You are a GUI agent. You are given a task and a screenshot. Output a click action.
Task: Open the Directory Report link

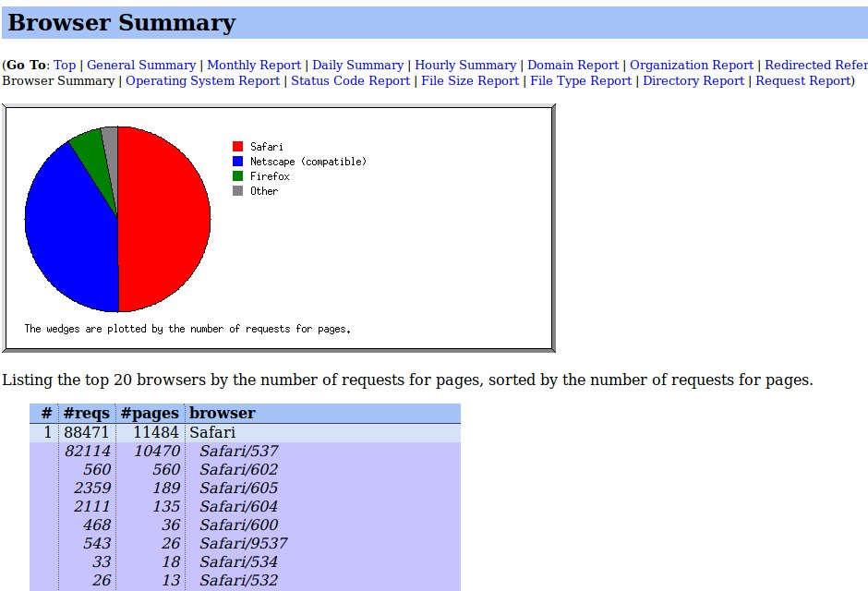[693, 80]
